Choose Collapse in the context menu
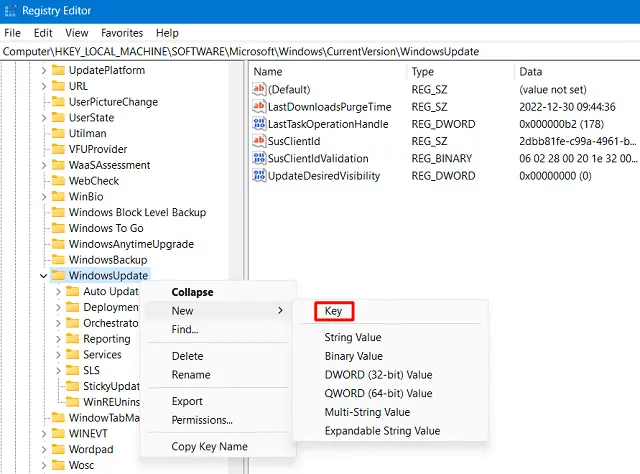This screenshot has width=640, height=474. coord(218,292)
